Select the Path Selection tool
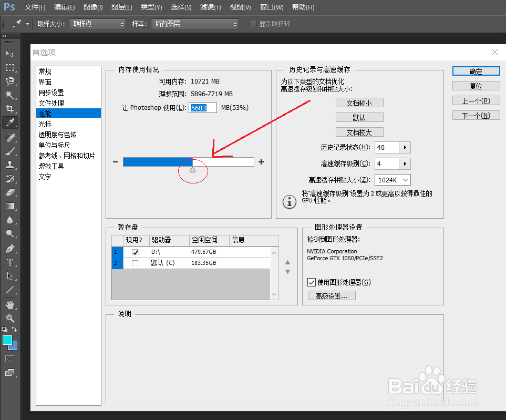The image size is (506, 420). [9, 276]
